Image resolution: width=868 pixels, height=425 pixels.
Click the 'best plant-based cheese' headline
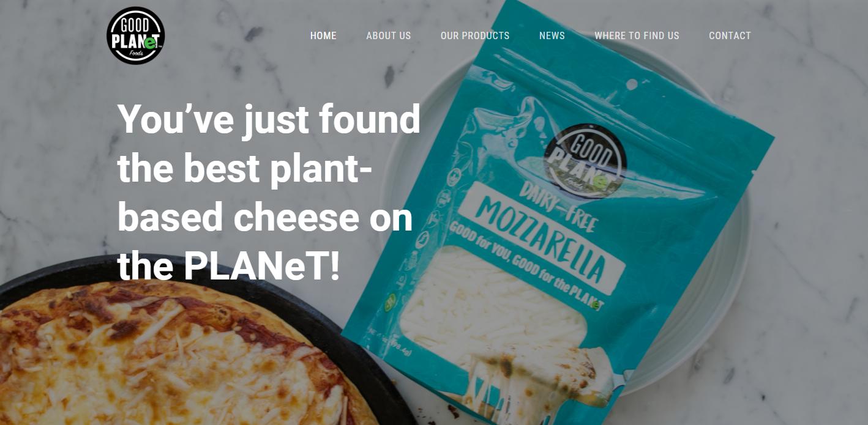point(269,193)
